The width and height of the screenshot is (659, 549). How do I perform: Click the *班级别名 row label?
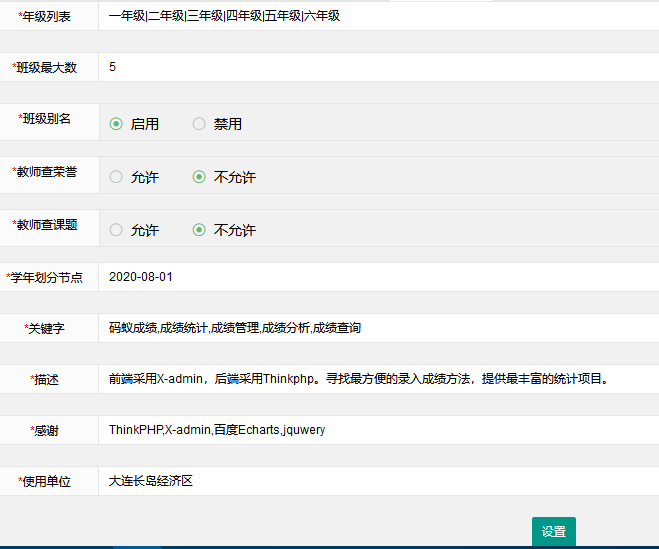47,118
